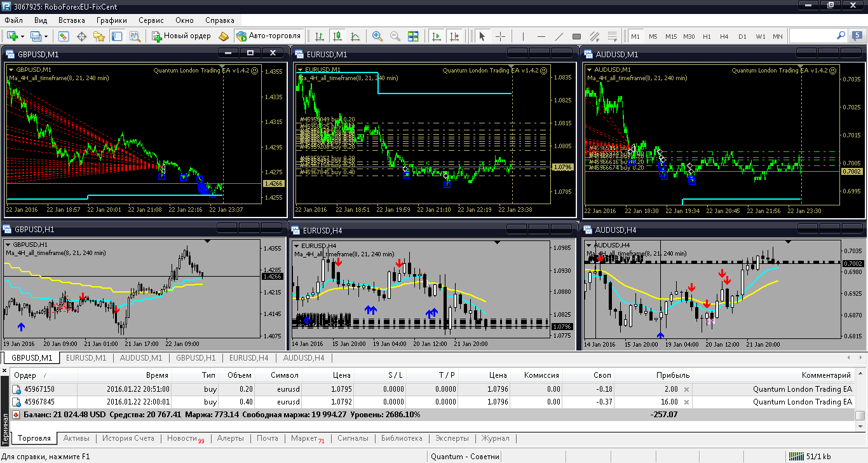Expand the profiles dropdown arrow
The image size is (868, 463).
pos(46,36)
